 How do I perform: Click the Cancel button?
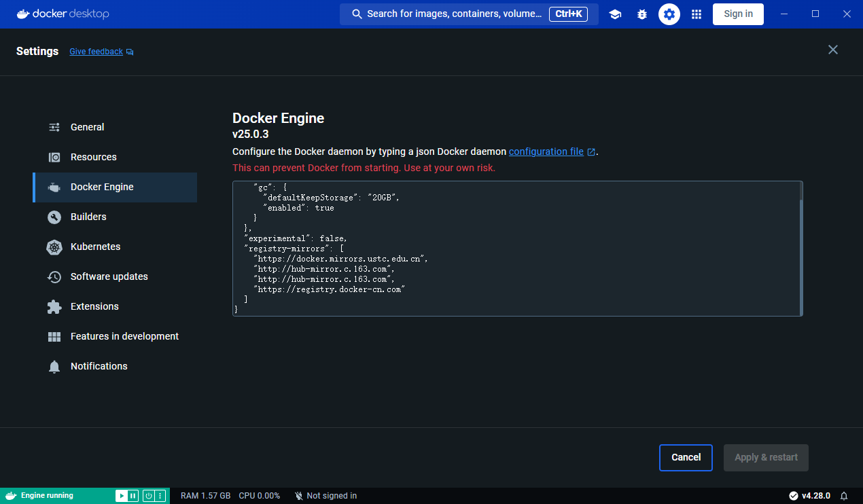click(686, 458)
